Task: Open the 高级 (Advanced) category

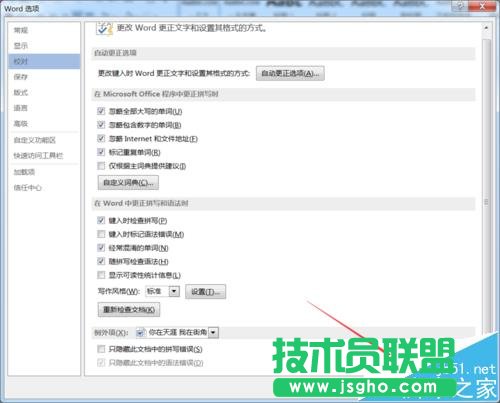Action: click(x=44, y=124)
